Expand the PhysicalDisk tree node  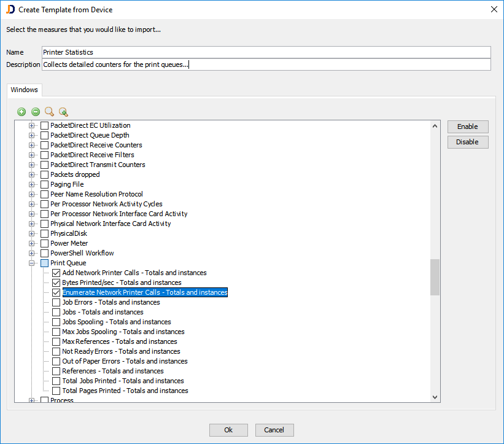tap(32, 233)
